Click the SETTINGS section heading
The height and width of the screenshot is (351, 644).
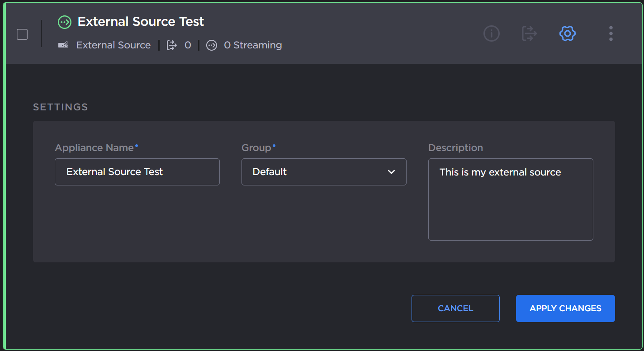point(61,107)
